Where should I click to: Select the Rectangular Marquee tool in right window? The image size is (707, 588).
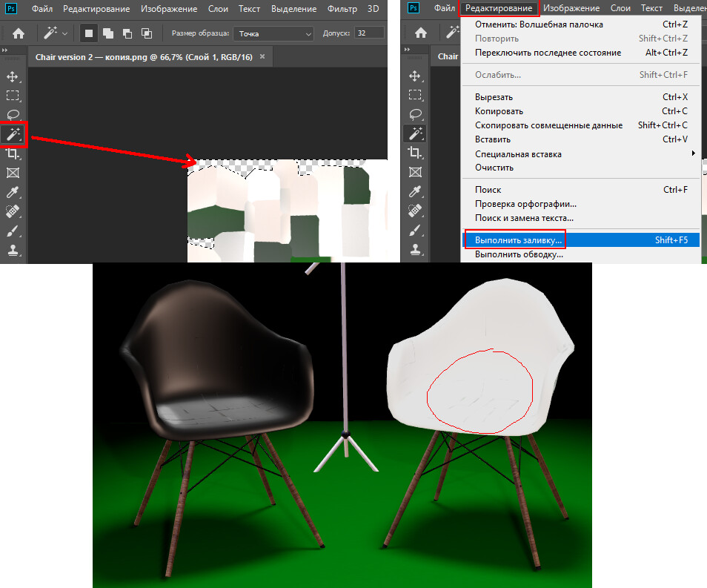tap(415, 95)
